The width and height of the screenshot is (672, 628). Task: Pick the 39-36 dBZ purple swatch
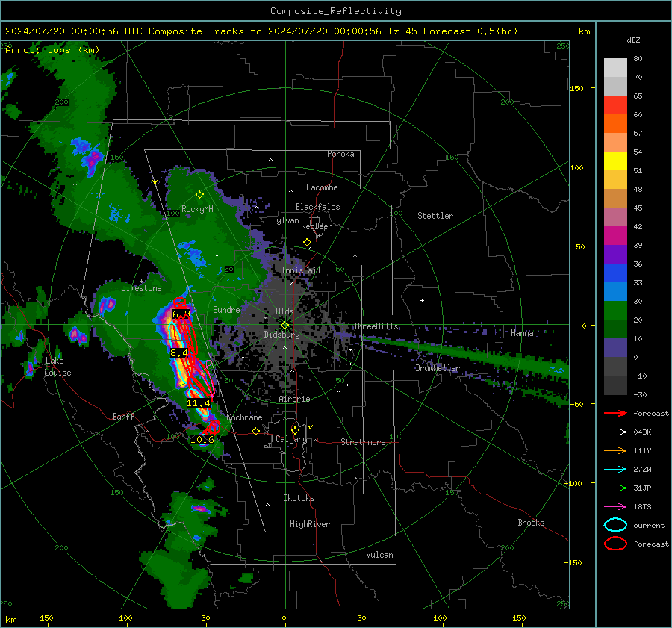615,254
